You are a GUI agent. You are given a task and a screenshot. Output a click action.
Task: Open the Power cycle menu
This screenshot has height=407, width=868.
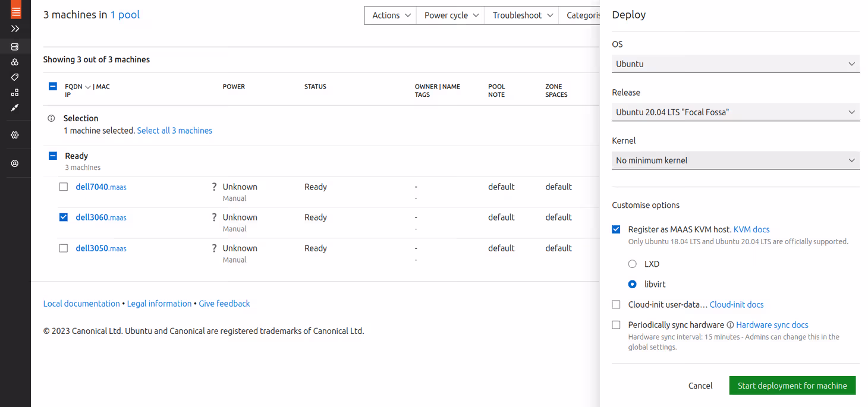tap(451, 15)
